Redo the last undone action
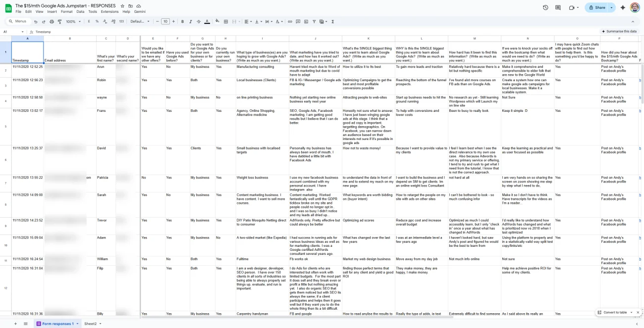Viewport: 644px width, 328px height. coord(44,22)
